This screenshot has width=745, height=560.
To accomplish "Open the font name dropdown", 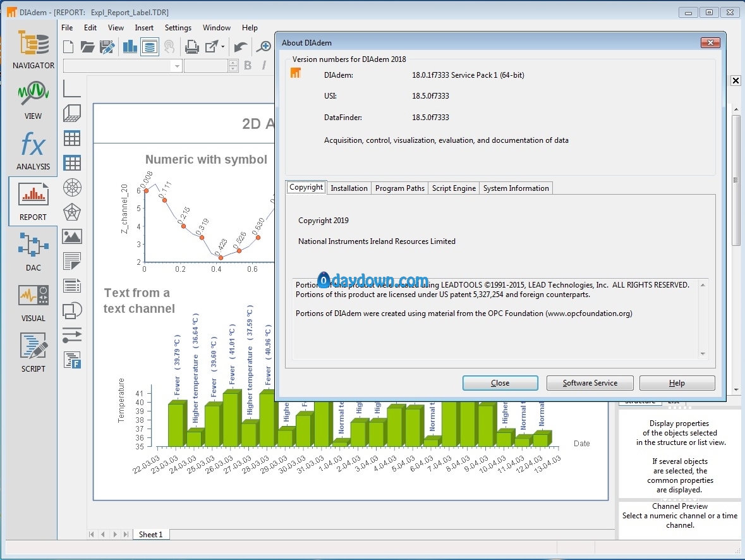I will pyautogui.click(x=177, y=66).
